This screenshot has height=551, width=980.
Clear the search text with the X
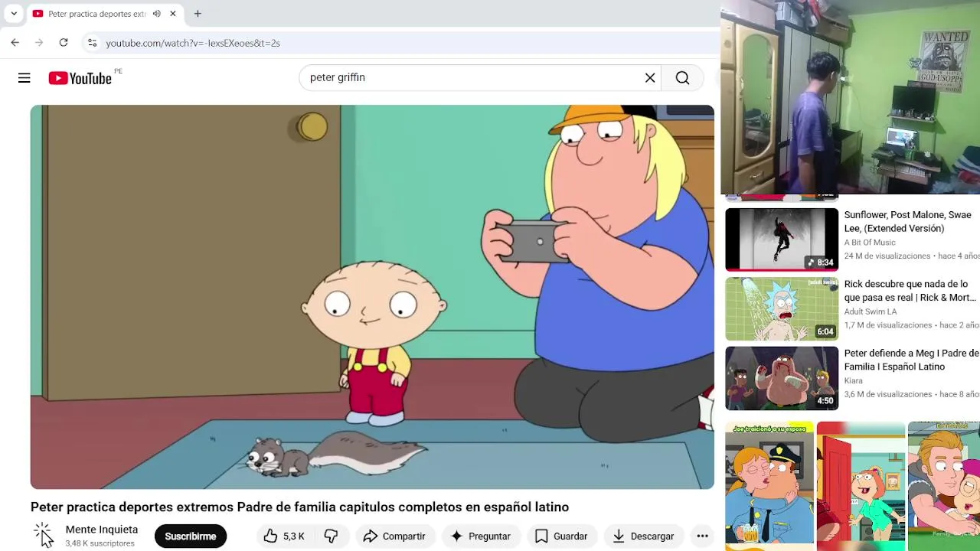(x=650, y=78)
